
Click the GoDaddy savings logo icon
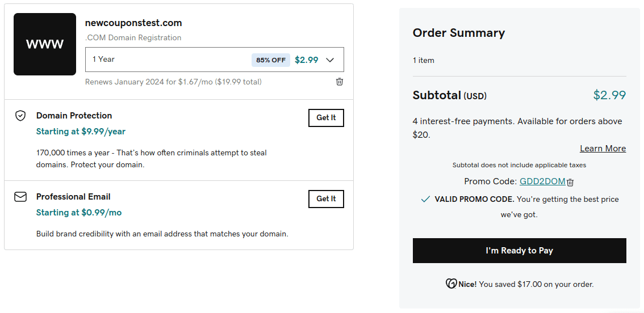coord(451,284)
